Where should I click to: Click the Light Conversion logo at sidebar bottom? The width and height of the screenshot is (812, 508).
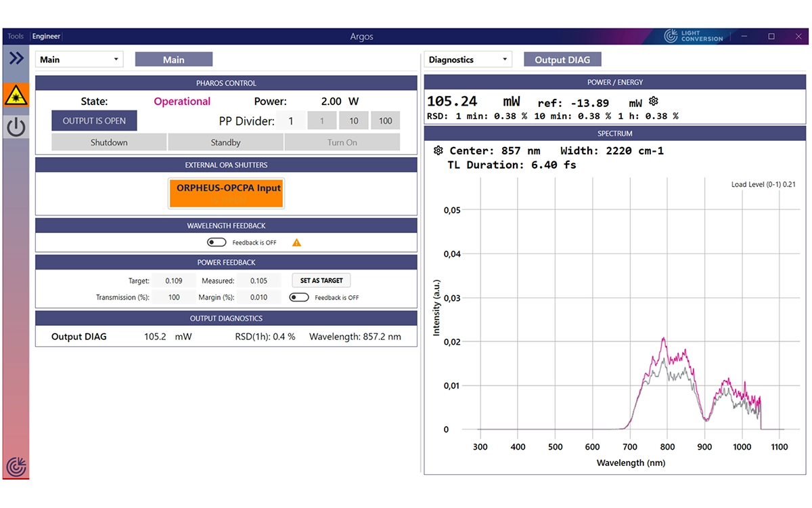point(16,467)
